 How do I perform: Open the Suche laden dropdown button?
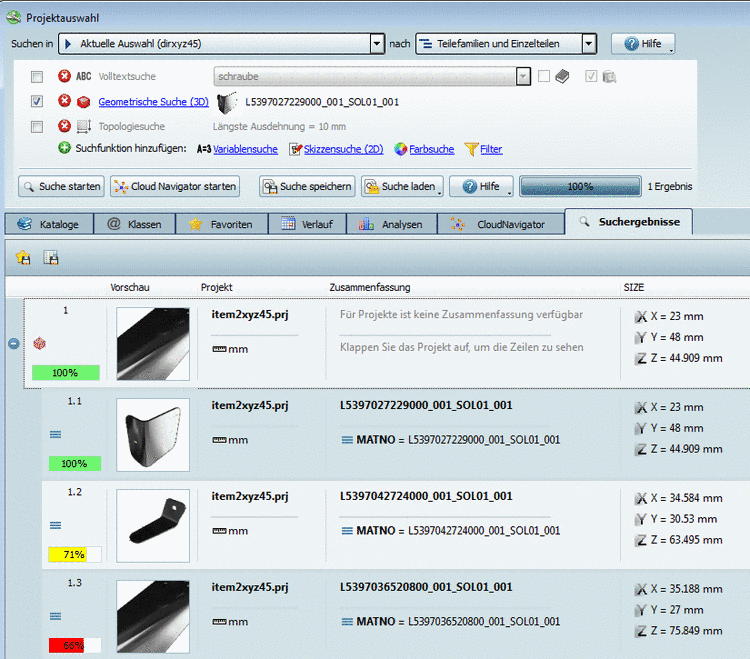pyautogui.click(x=402, y=186)
